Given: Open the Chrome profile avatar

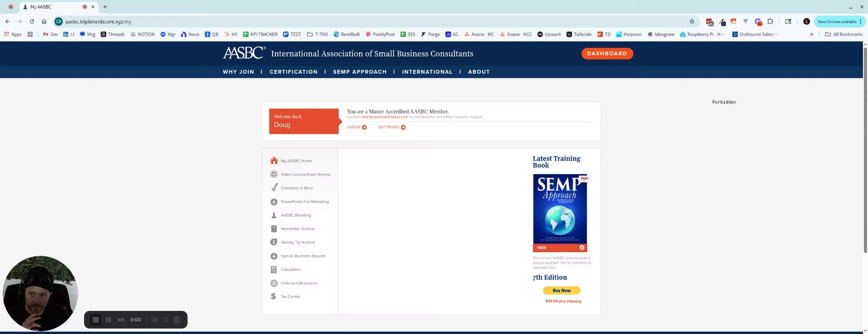Looking at the screenshot, I should coord(806,21).
